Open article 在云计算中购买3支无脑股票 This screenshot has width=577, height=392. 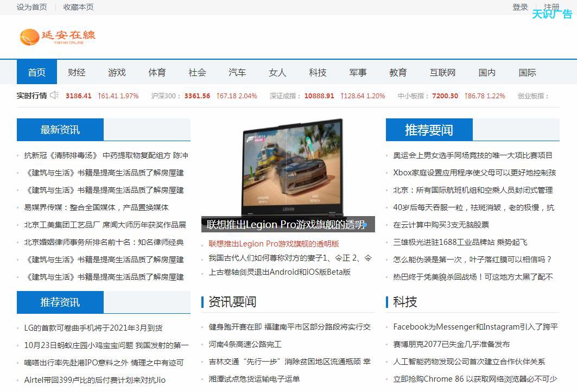[x=441, y=225]
